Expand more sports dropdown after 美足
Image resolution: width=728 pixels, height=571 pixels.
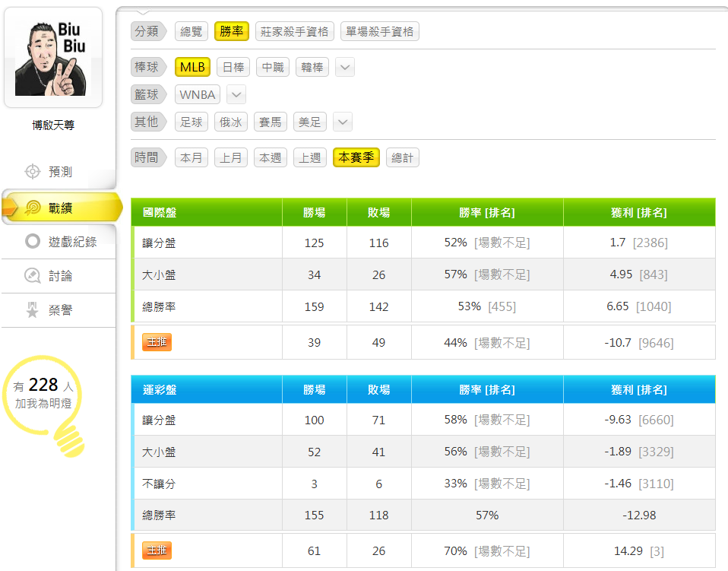(343, 122)
